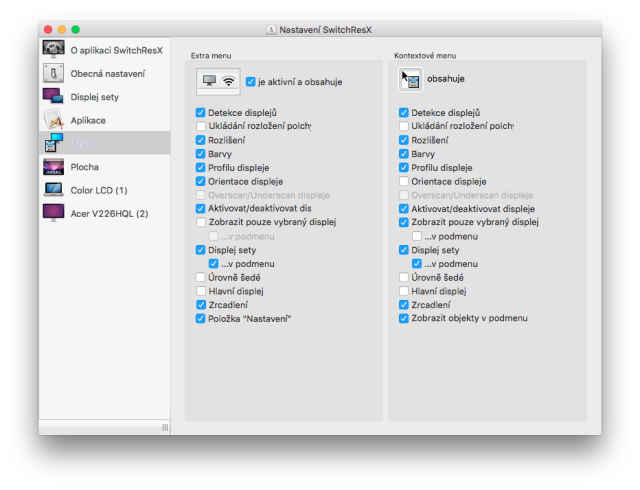Open Color LCD (1) settings
Screen dimensions: 640x490
pos(104,190)
